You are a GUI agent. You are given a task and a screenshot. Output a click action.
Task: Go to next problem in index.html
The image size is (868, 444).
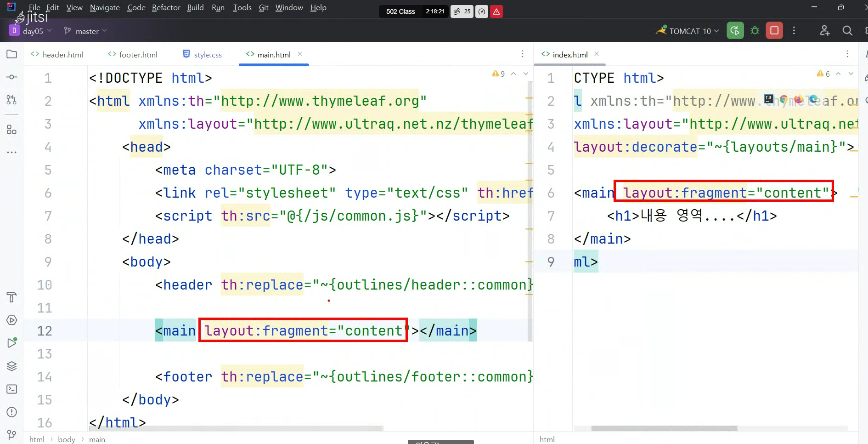pyautogui.click(x=851, y=74)
